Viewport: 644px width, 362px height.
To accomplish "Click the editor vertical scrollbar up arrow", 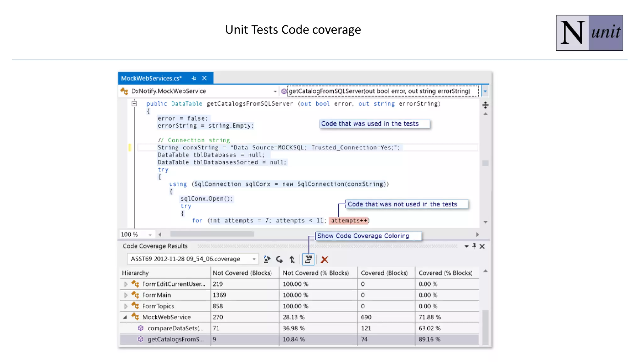I will [x=485, y=114].
